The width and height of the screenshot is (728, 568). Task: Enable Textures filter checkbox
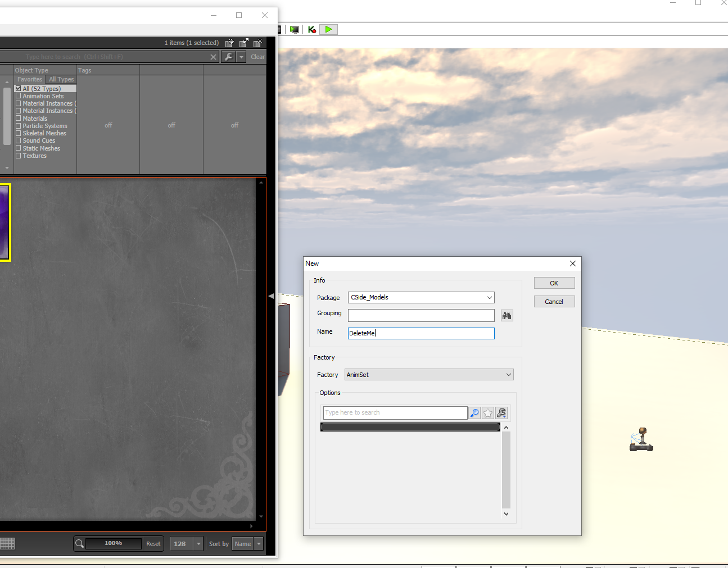point(19,156)
